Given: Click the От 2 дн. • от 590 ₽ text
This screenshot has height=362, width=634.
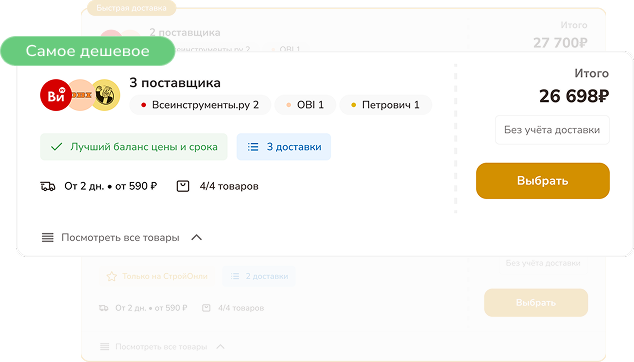Looking at the screenshot, I should 110,186.
